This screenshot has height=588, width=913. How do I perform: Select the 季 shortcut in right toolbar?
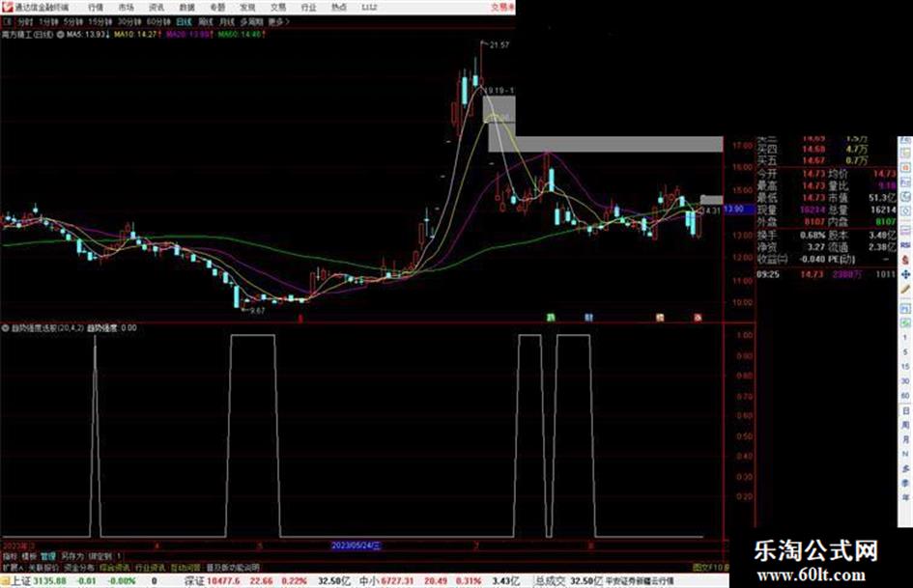click(905, 483)
